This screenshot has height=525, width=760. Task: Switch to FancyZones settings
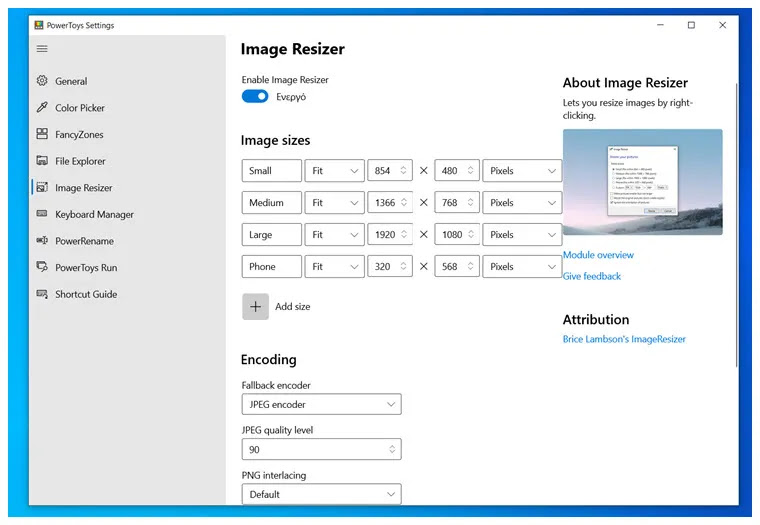(79, 134)
